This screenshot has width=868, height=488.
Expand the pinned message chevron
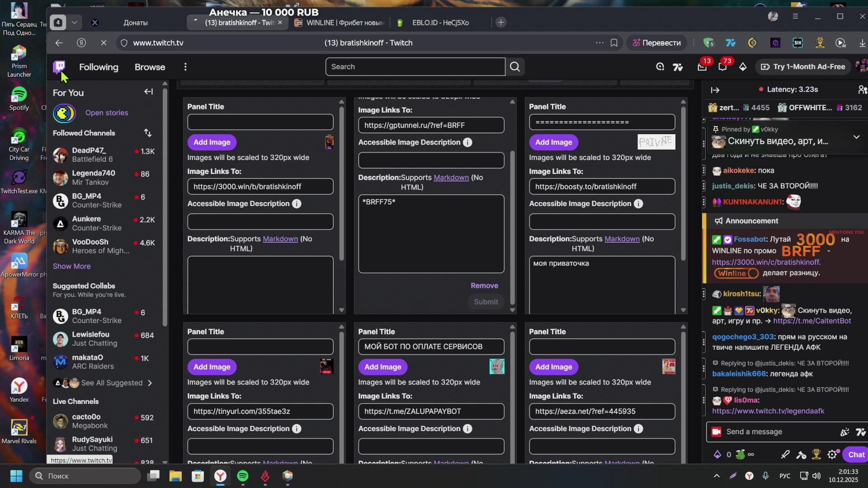[x=856, y=137]
